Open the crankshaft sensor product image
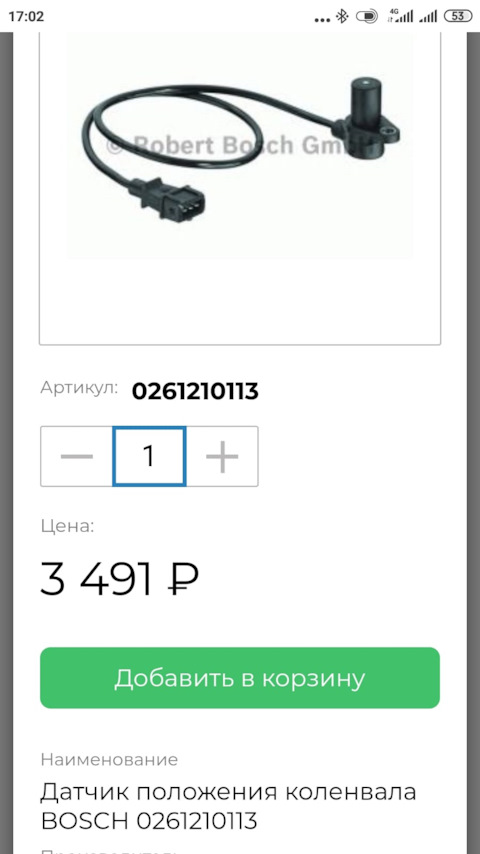Viewport: 480px width, 854px height. [x=240, y=147]
